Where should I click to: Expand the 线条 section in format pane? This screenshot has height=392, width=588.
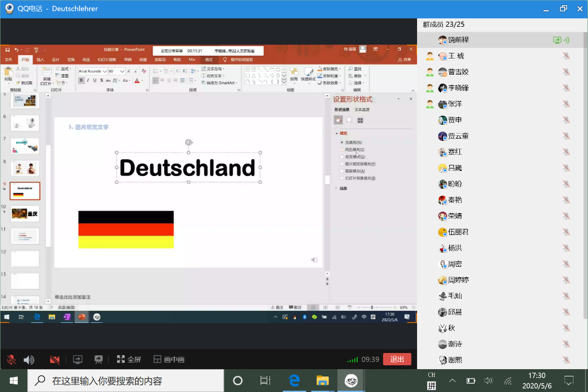pyautogui.click(x=343, y=188)
